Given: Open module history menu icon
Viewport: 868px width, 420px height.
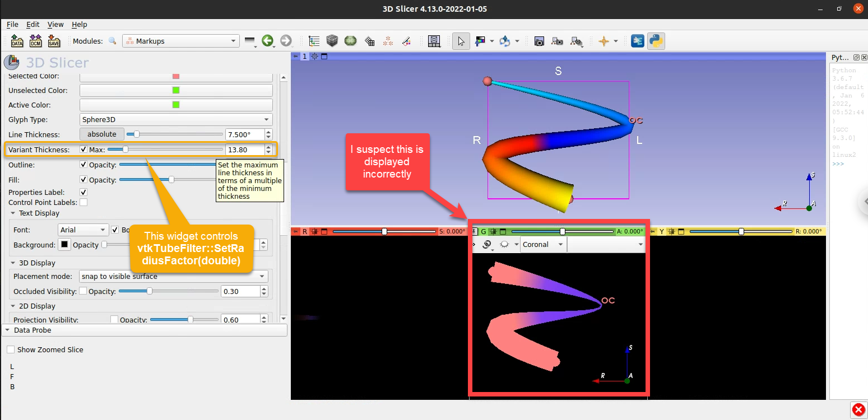Looking at the screenshot, I should pyautogui.click(x=250, y=41).
